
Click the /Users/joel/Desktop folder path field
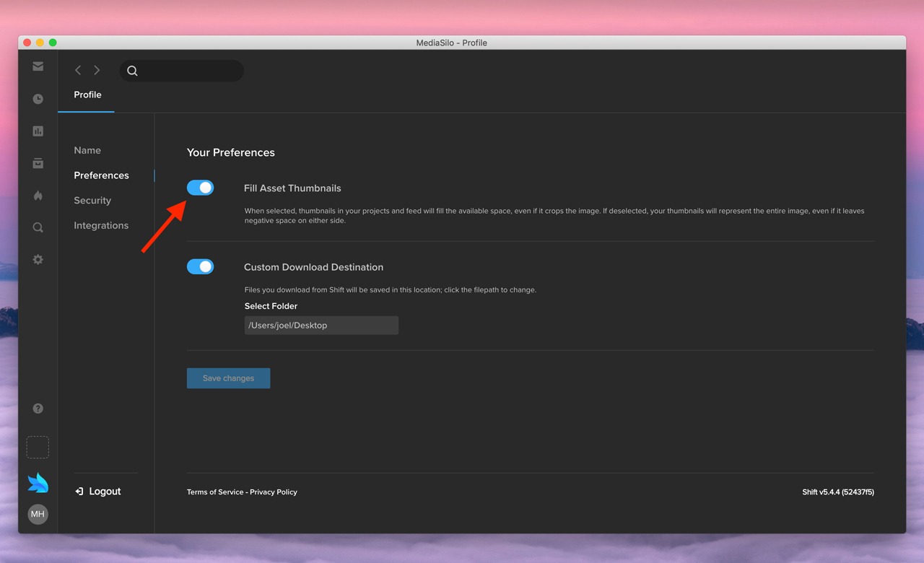point(321,326)
